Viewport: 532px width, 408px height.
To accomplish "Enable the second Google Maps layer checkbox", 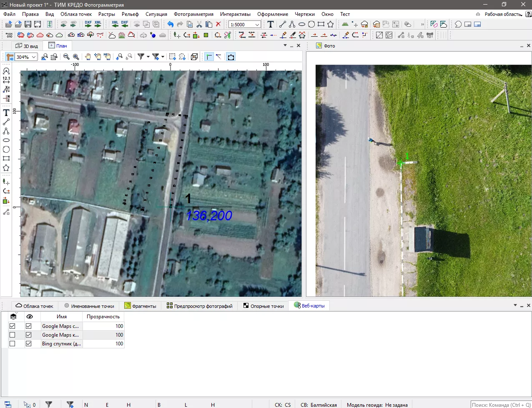I will pos(12,335).
